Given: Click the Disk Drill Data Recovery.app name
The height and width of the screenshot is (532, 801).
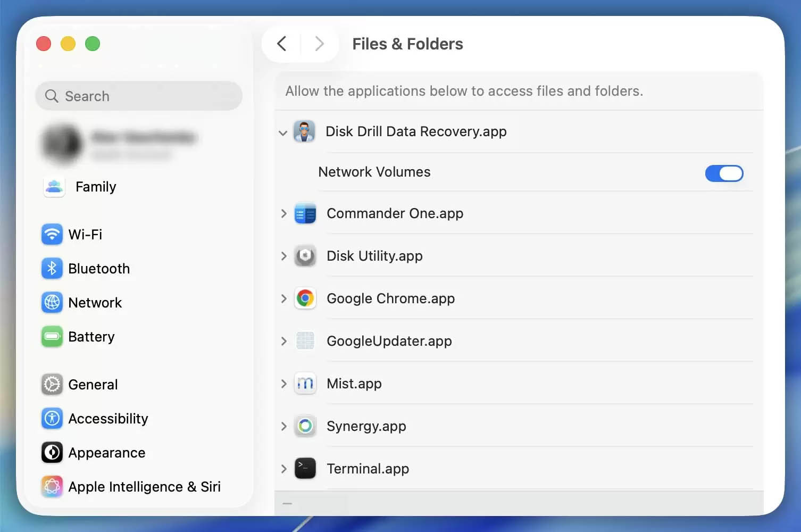Looking at the screenshot, I should [416, 131].
